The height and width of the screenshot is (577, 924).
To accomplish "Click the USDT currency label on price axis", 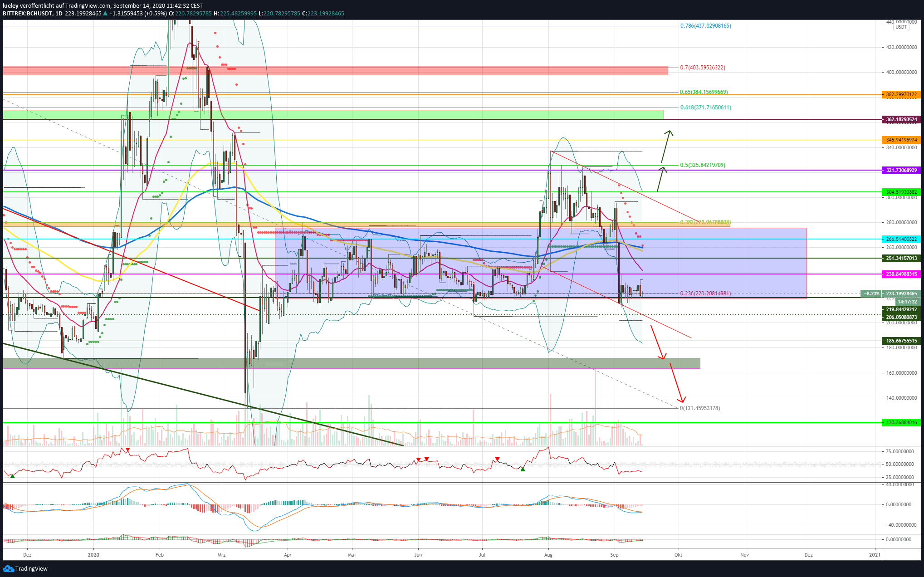I will pyautogui.click(x=901, y=27).
